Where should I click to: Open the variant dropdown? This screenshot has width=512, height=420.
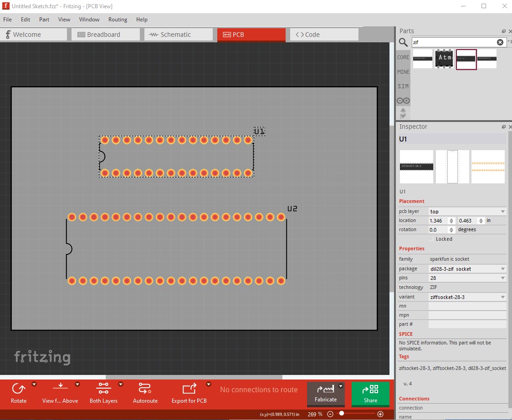click(467, 297)
